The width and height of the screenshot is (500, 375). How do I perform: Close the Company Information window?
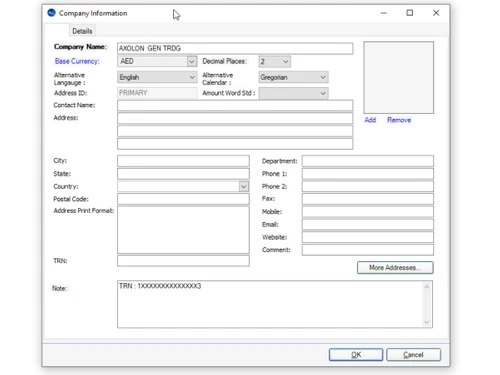[436, 13]
